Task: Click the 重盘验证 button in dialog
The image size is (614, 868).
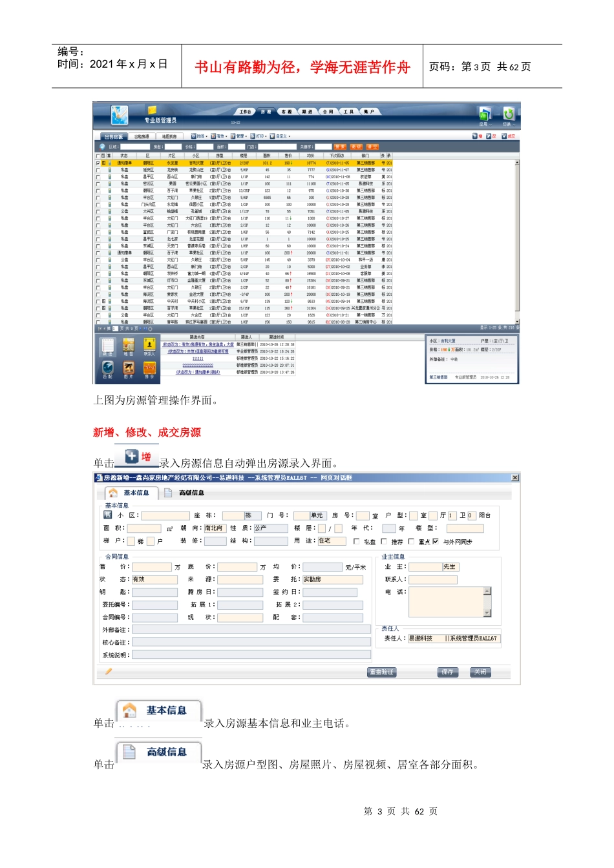Action: (381, 672)
